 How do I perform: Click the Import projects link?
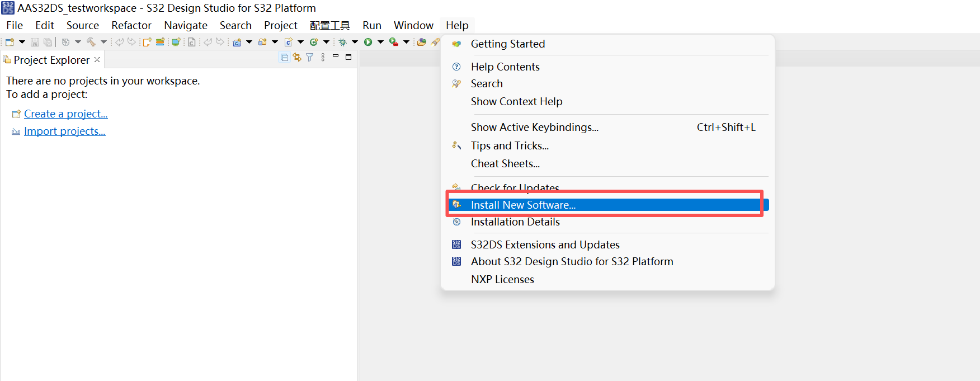(64, 131)
